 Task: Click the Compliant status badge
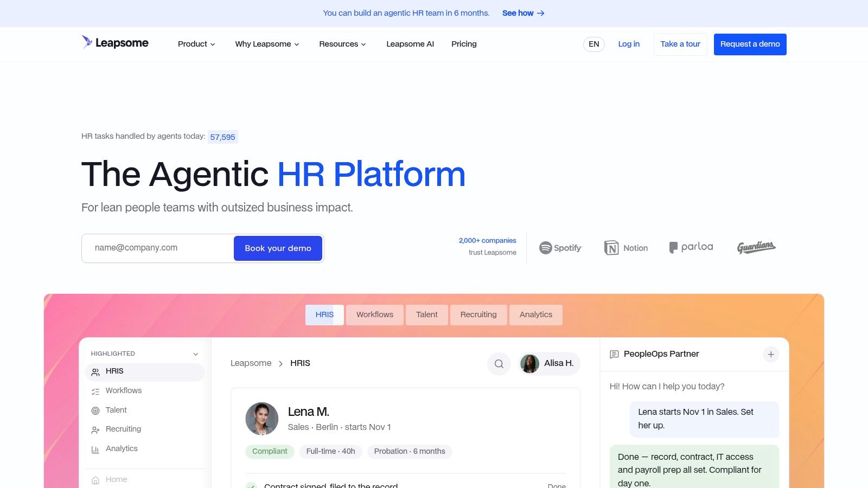[270, 452]
